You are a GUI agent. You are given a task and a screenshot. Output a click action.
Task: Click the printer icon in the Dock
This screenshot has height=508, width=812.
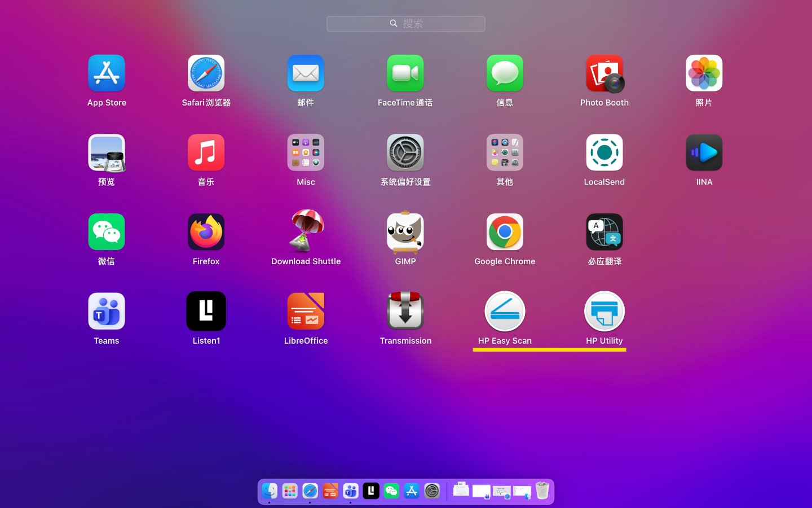(461, 489)
